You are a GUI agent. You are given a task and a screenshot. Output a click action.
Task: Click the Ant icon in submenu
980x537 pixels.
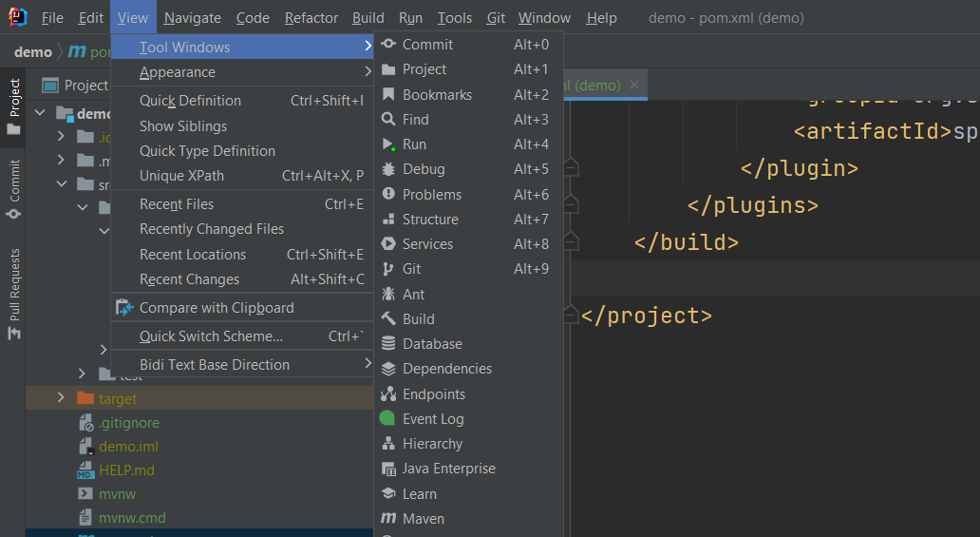[x=388, y=294]
